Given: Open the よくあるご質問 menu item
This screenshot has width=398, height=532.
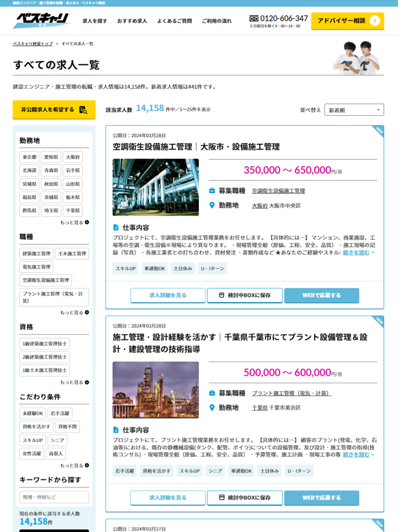Looking at the screenshot, I should (174, 21).
